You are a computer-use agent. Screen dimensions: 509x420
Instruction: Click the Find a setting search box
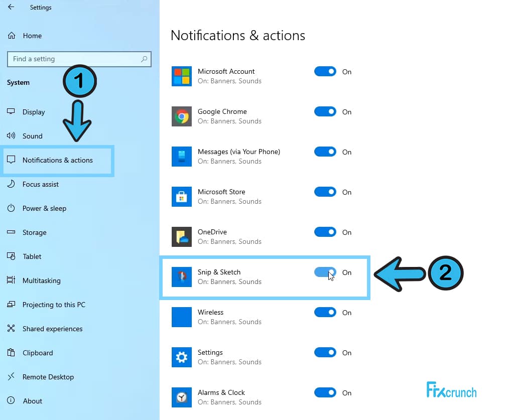pyautogui.click(x=79, y=59)
